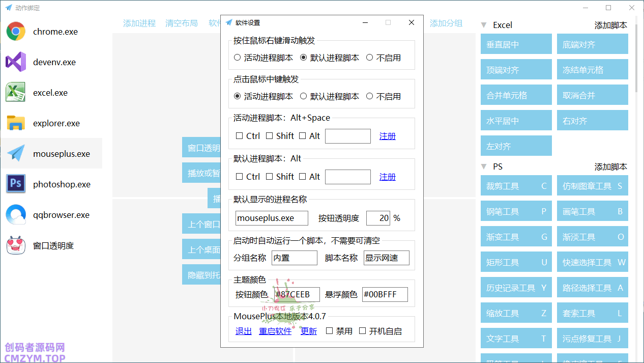Click the 按钮颜色 #87CEEB field
Screen dimensions: 644x363
tap(297, 294)
